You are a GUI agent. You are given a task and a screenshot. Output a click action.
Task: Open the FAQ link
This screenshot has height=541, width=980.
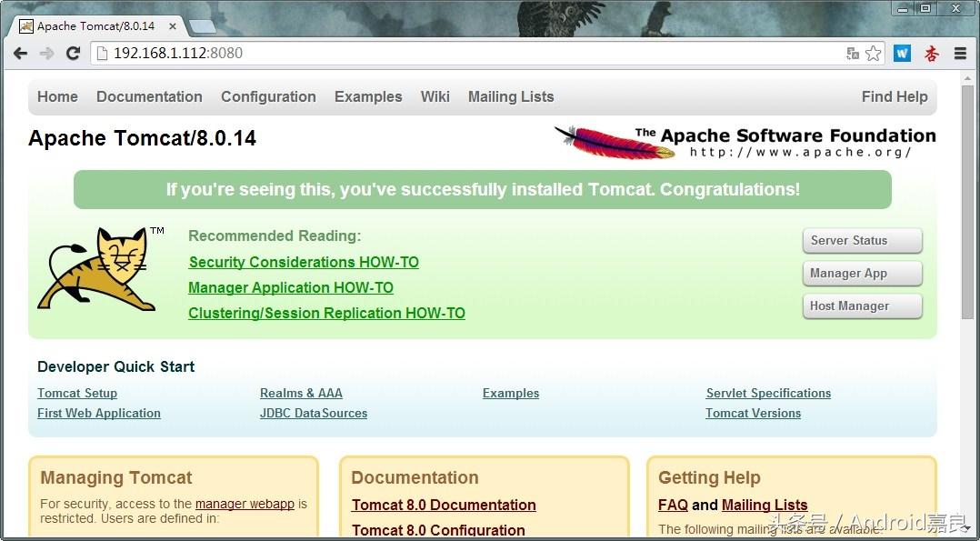pyautogui.click(x=673, y=505)
